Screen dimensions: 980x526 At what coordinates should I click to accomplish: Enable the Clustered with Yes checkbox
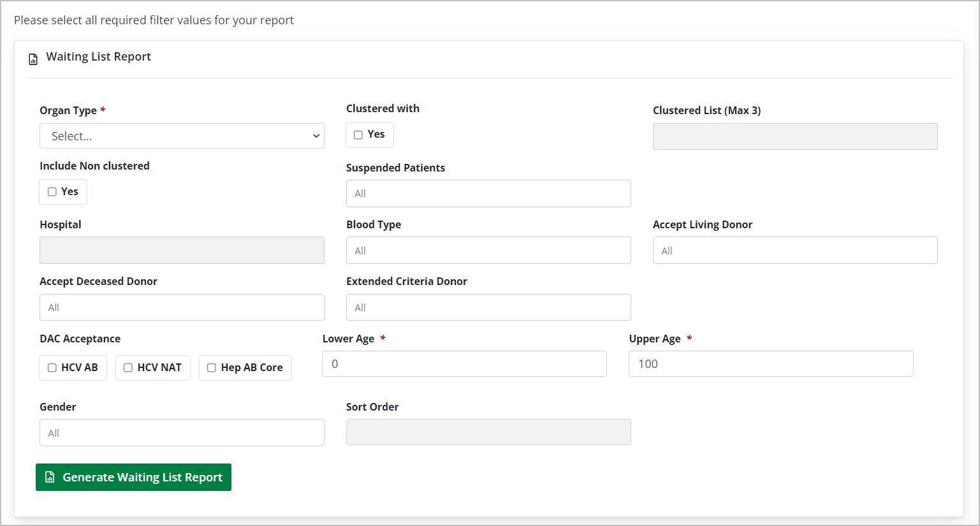358,135
